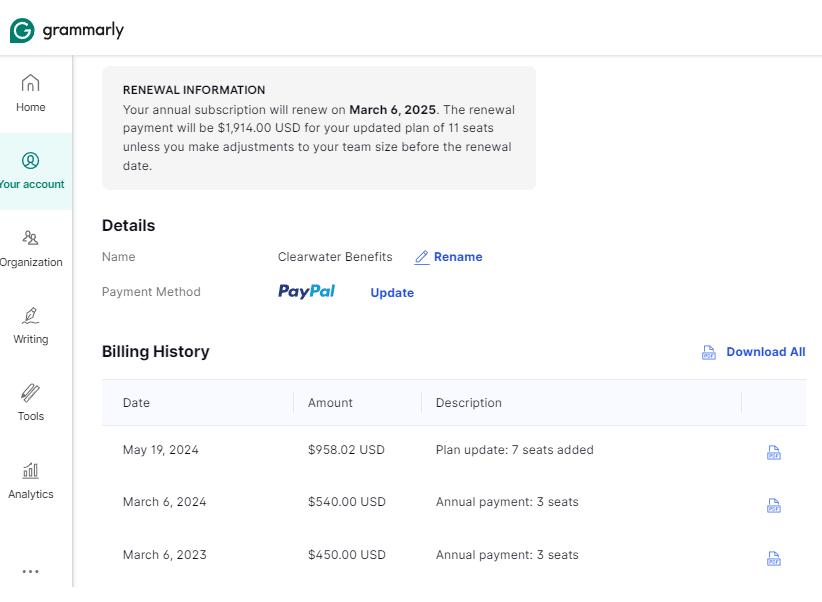Image resolution: width=822 pixels, height=602 pixels.
Task: Click the PayPal payment method logo
Action: pyautogui.click(x=307, y=292)
